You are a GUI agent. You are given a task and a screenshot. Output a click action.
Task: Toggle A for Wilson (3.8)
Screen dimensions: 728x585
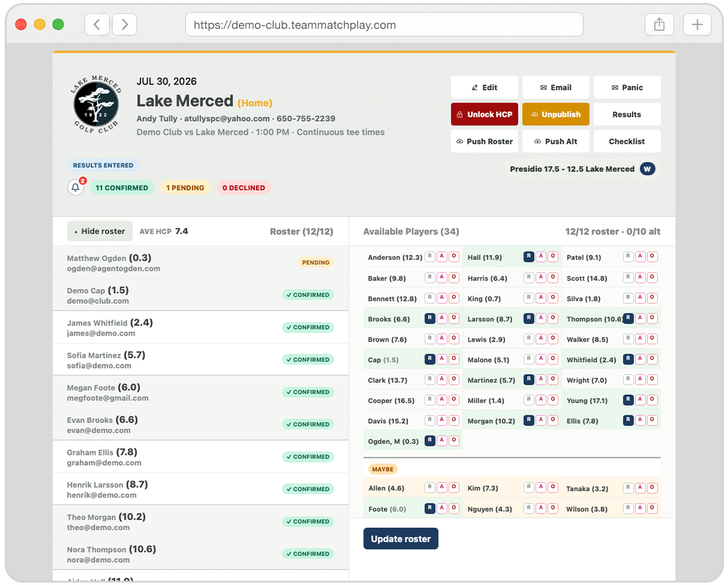640,508
